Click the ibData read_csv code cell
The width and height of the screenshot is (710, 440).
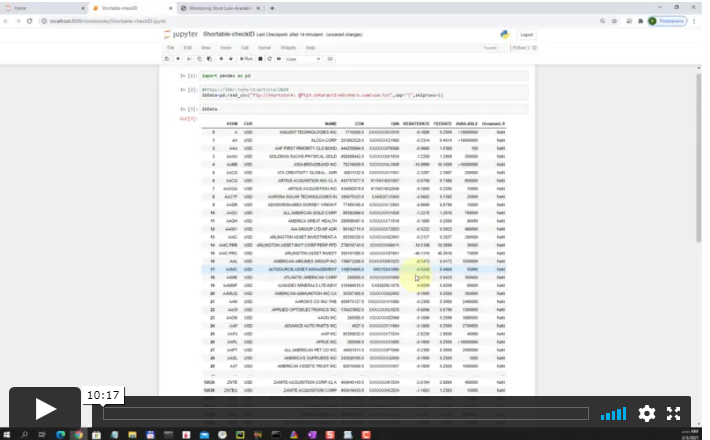[x=364, y=92]
